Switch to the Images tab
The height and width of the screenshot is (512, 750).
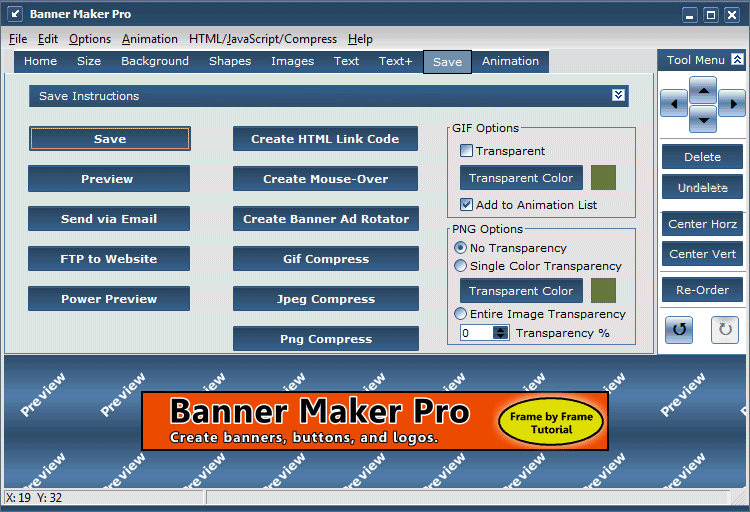click(292, 61)
